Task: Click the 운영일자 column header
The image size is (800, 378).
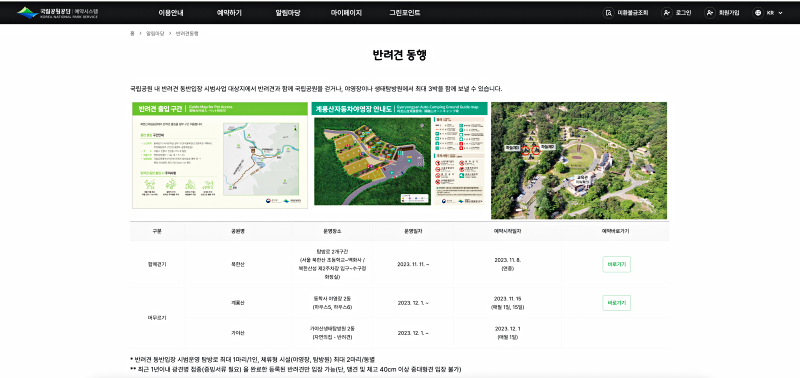Action: pos(413,231)
